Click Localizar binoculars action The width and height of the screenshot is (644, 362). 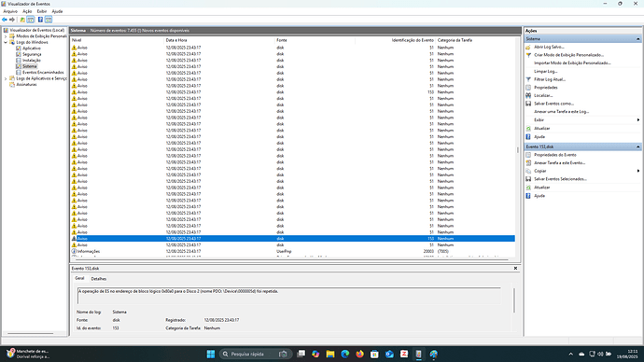pyautogui.click(x=543, y=95)
